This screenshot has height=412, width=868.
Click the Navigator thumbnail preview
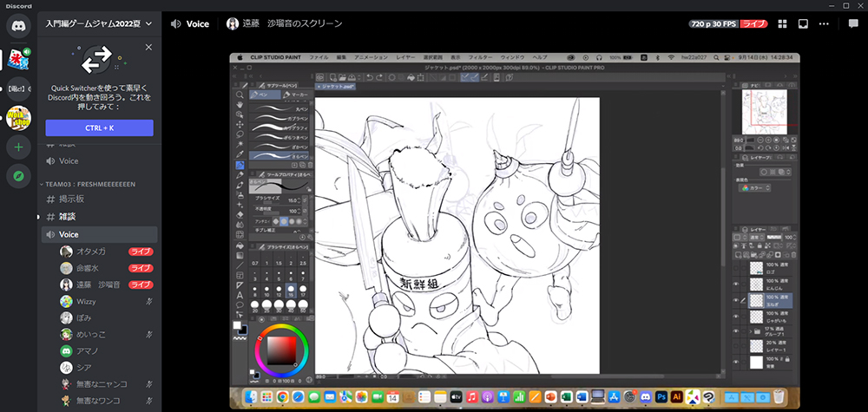765,112
